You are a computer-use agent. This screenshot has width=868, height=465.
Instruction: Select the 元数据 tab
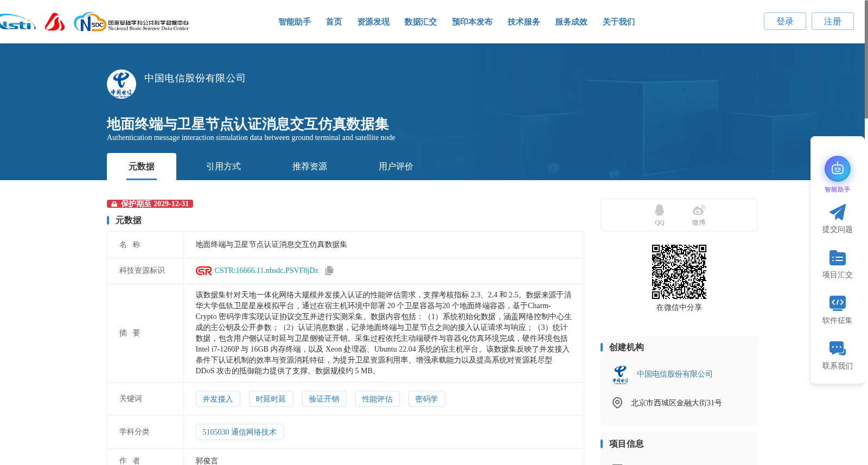point(142,167)
